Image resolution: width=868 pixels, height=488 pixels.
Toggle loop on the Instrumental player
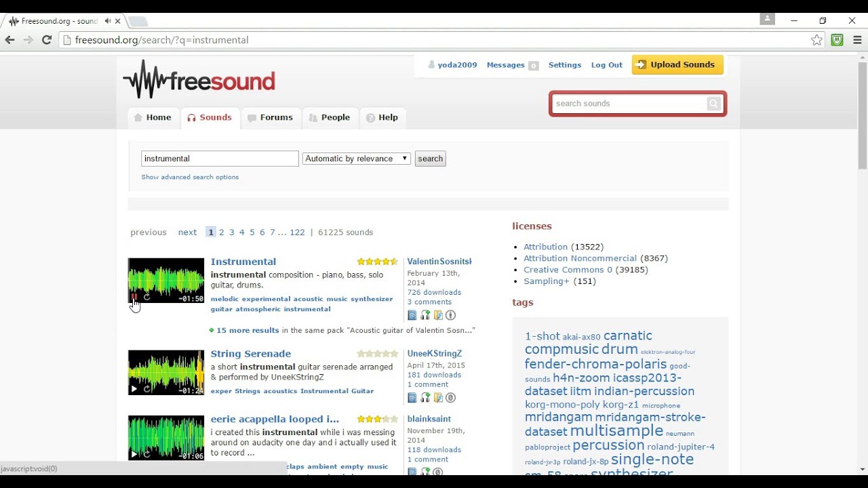pyautogui.click(x=146, y=298)
